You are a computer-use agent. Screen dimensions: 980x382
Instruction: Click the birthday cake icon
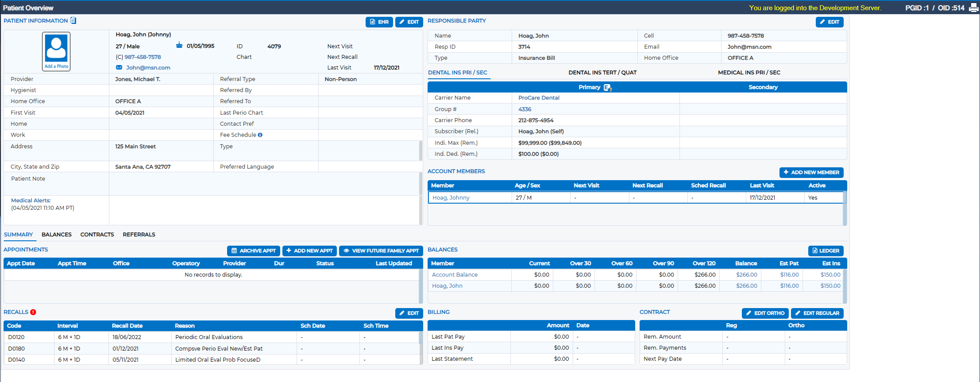179,45
